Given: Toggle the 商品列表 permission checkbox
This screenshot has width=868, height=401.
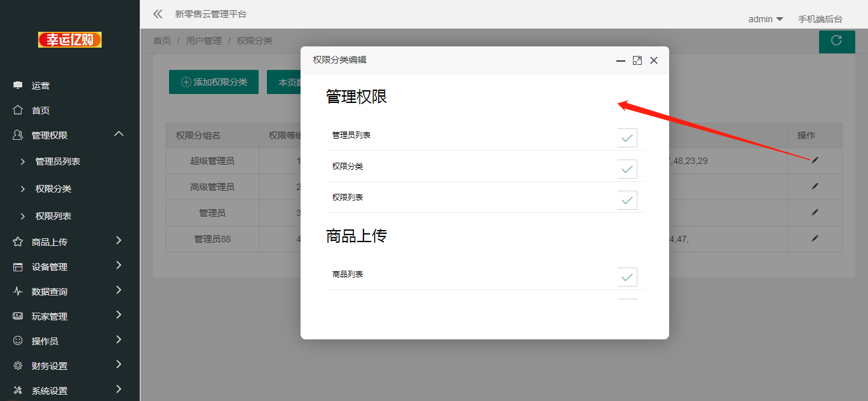Looking at the screenshot, I should tap(627, 277).
